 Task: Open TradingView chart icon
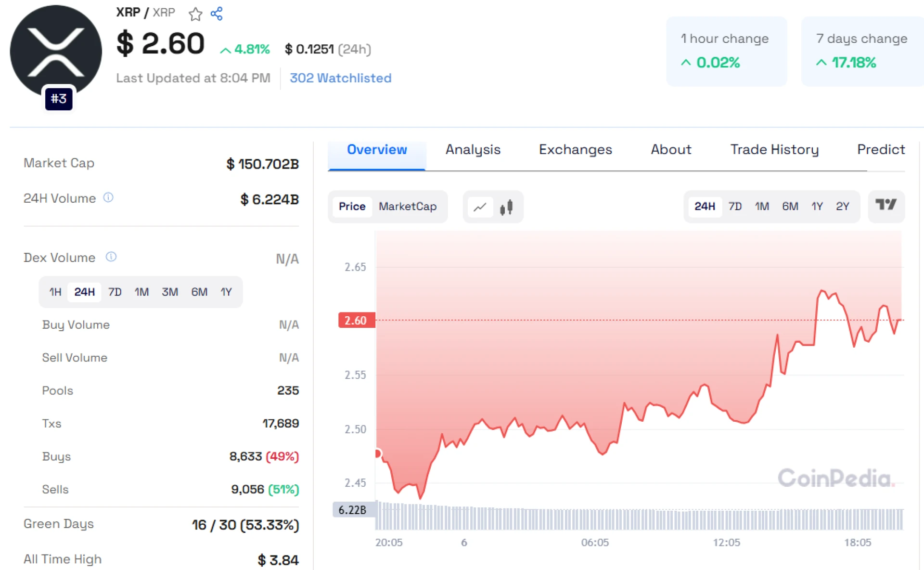[x=885, y=206]
